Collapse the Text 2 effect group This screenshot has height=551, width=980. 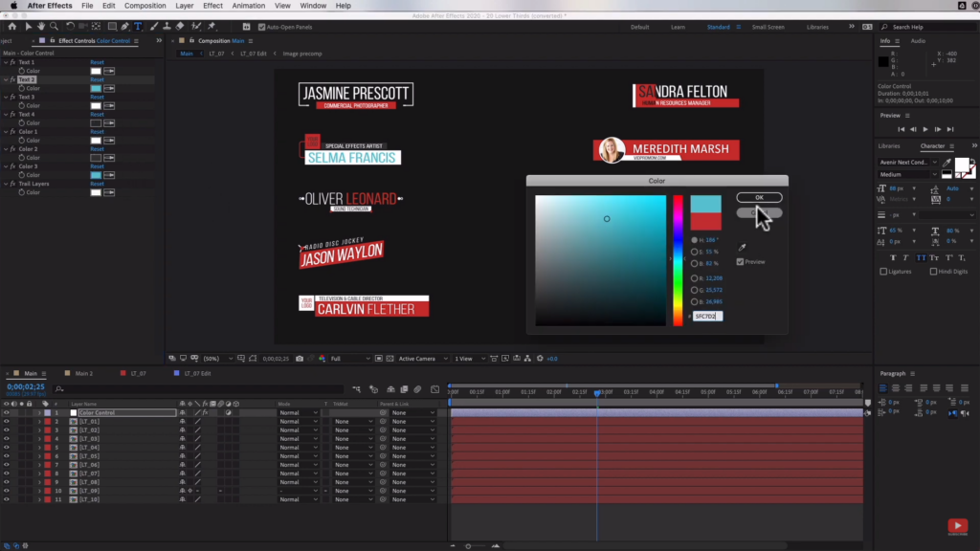click(x=6, y=80)
